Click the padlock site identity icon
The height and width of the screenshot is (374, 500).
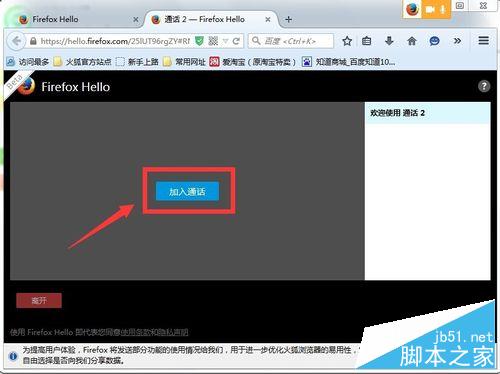pos(33,41)
